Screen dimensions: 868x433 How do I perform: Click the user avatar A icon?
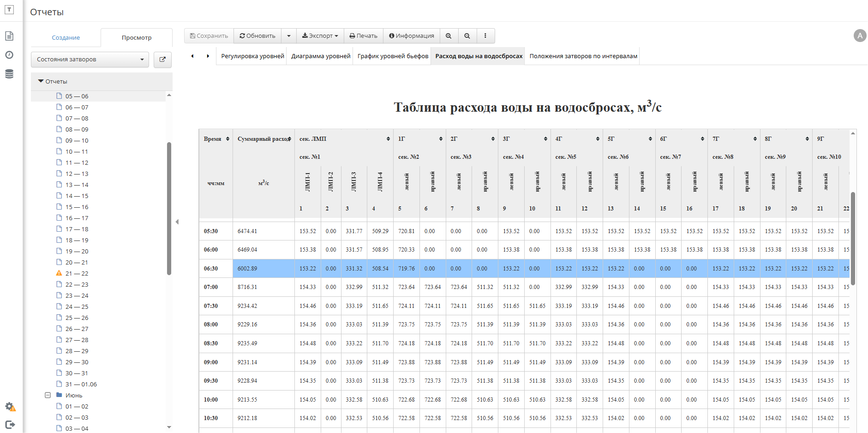tap(860, 36)
